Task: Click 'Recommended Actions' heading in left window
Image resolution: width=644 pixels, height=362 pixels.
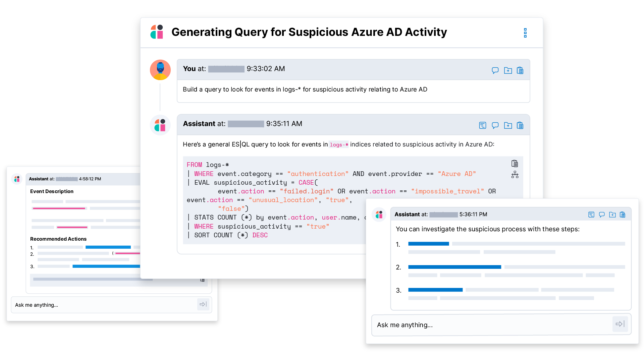Action: point(58,239)
